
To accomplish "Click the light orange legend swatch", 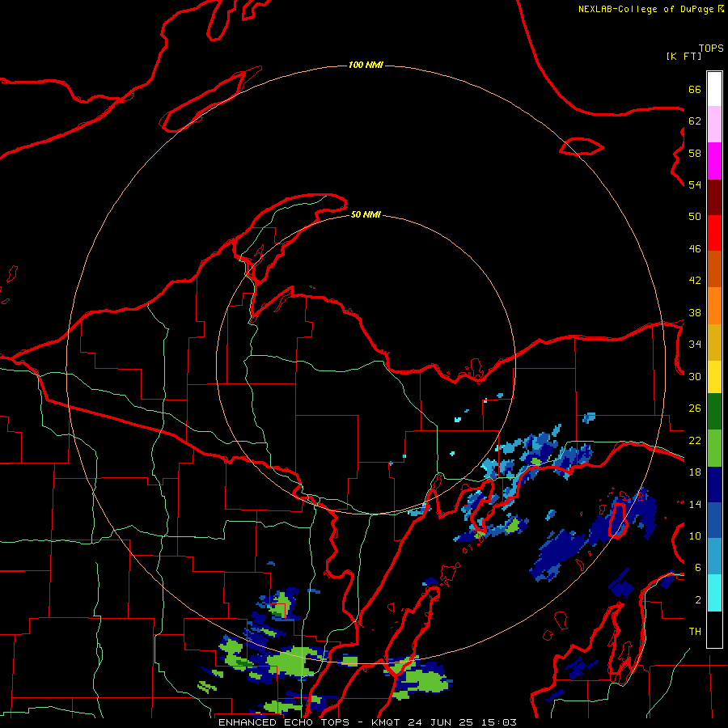I will tap(714, 306).
